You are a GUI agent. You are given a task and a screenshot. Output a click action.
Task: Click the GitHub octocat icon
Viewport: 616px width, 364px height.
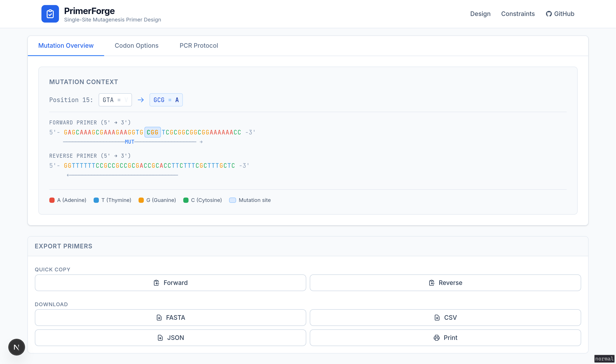click(549, 14)
